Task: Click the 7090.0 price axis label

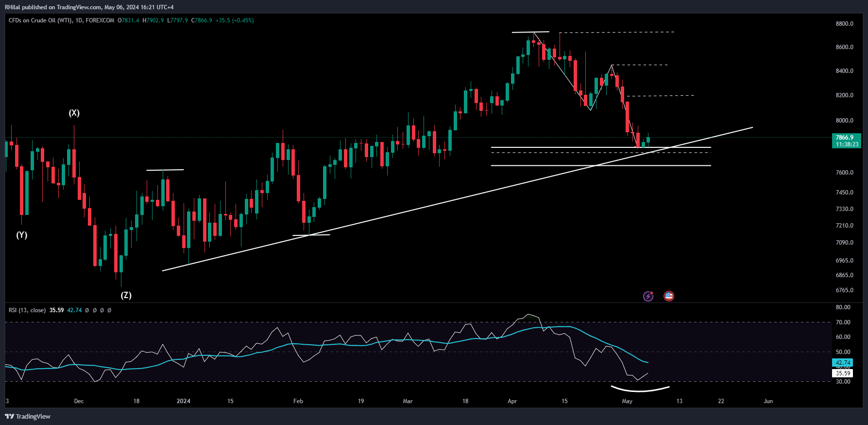Action: [x=844, y=243]
